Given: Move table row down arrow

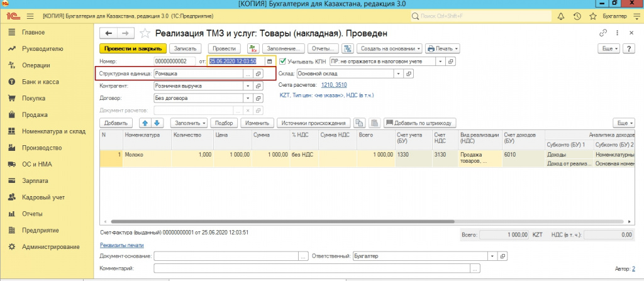Looking at the screenshot, I should tap(156, 123).
